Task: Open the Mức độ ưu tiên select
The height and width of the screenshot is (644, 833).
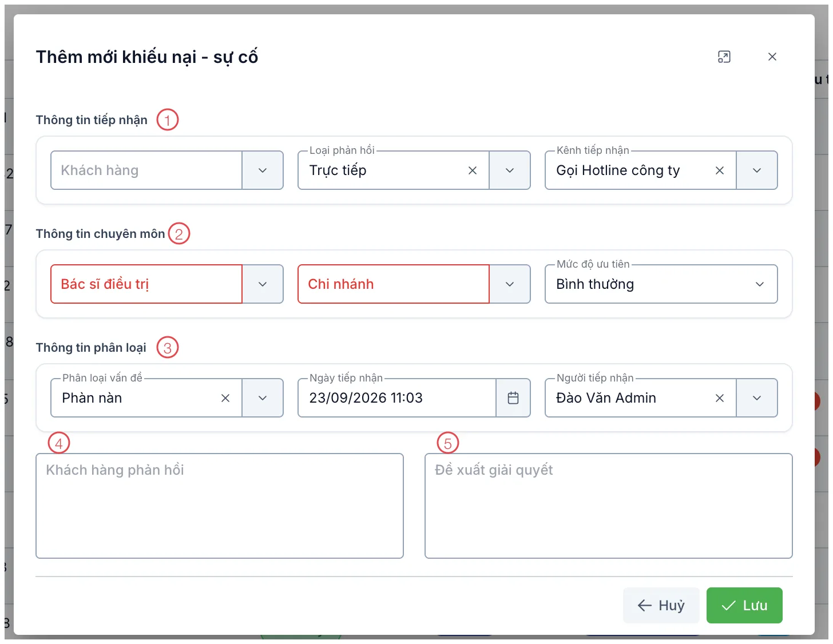Action: pyautogui.click(x=661, y=284)
